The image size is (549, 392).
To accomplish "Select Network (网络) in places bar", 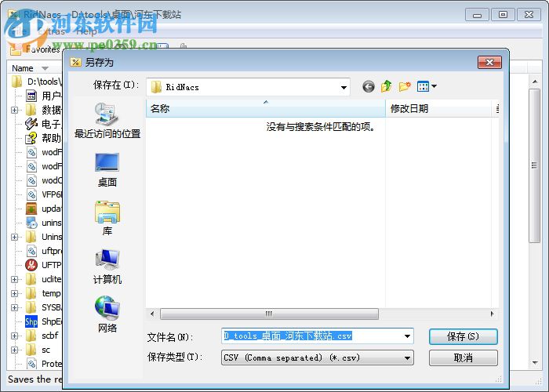I will tap(107, 314).
